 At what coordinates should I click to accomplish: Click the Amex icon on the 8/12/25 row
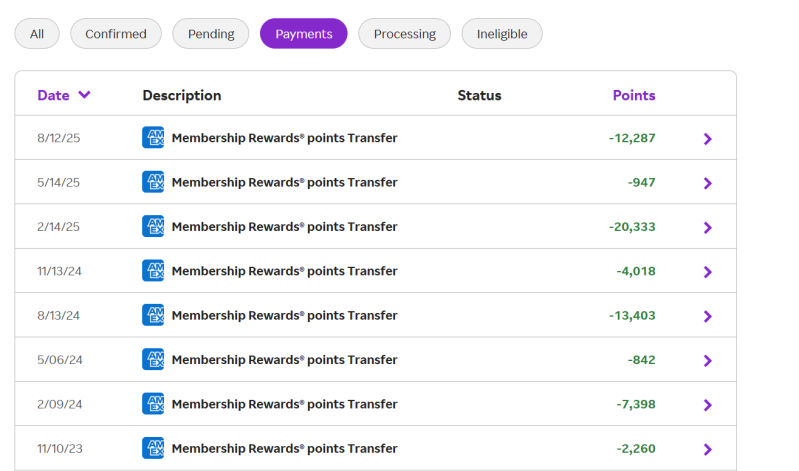pyautogui.click(x=153, y=138)
